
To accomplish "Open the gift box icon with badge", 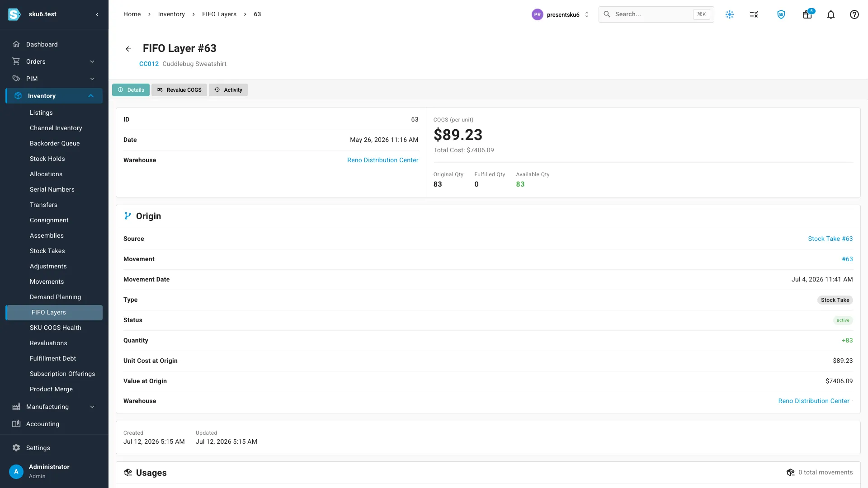I will coord(807,14).
